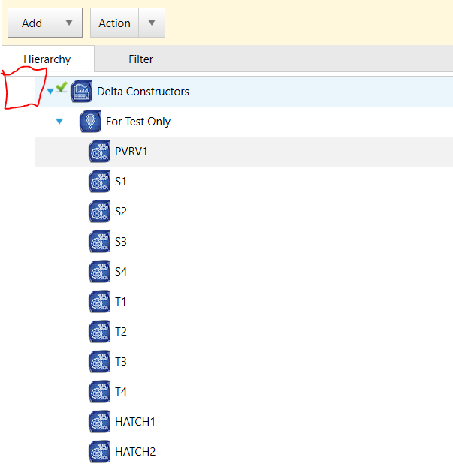
Task: Click the Add button
Action: click(32, 23)
